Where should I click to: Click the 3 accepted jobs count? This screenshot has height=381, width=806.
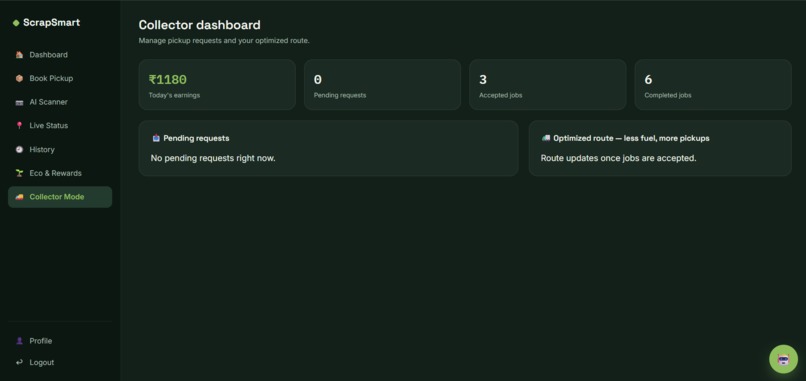click(x=483, y=80)
